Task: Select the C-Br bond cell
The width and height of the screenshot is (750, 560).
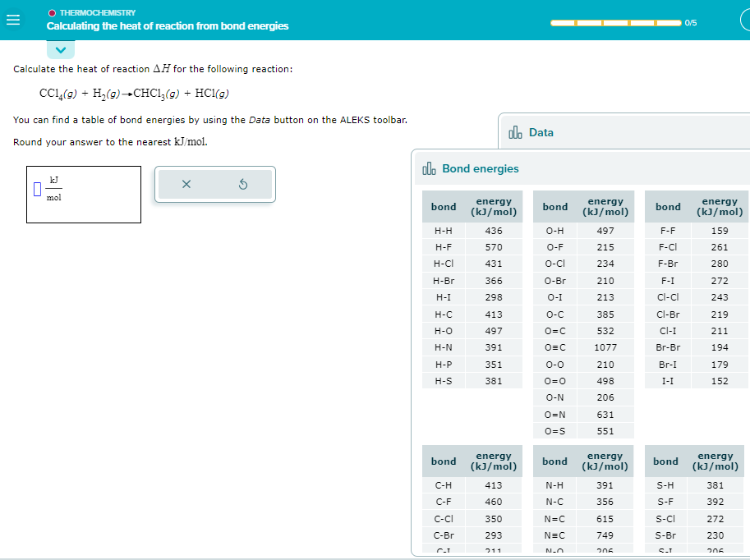Action: point(444,535)
